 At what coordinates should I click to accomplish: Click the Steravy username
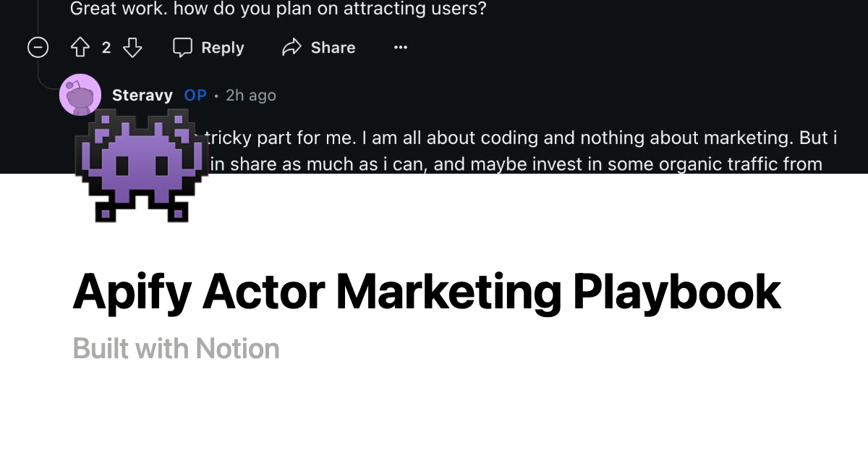(142, 95)
